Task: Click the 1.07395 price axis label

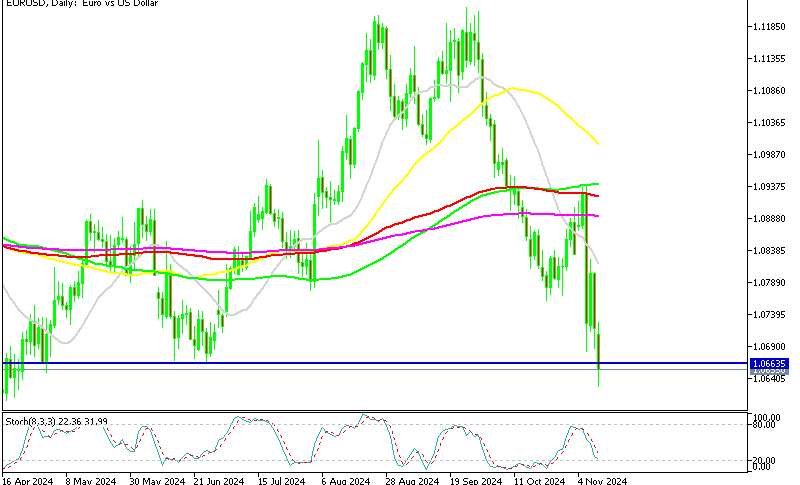Action: [769, 315]
